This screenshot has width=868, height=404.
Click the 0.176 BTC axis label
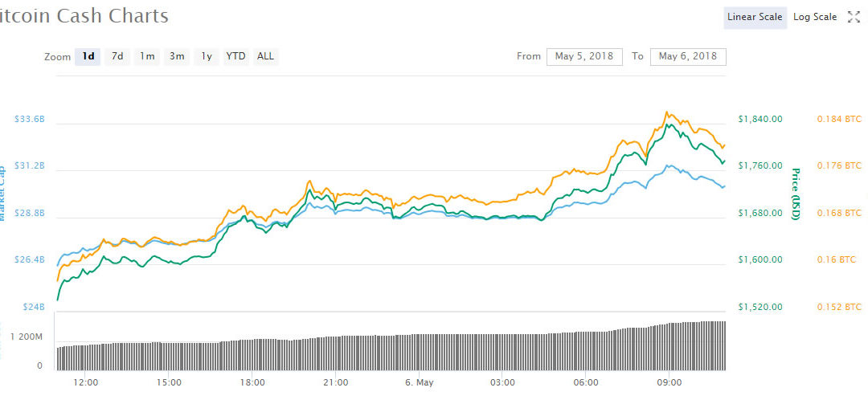pyautogui.click(x=839, y=166)
